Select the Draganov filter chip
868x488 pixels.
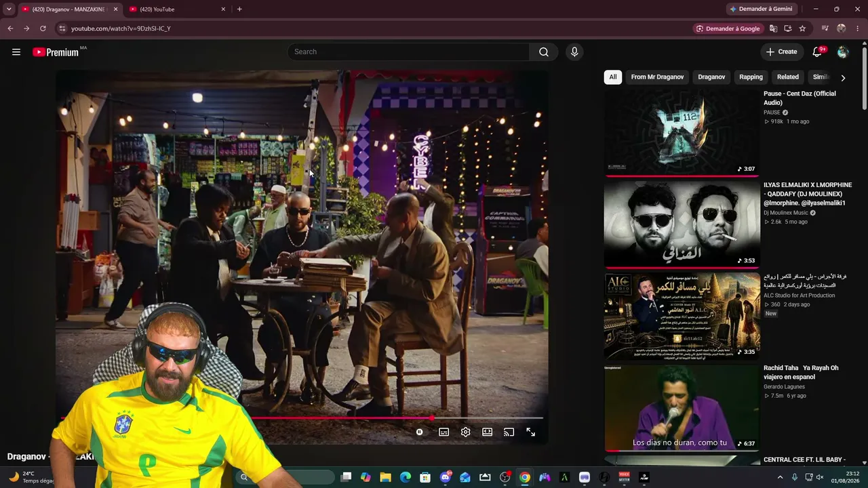711,77
